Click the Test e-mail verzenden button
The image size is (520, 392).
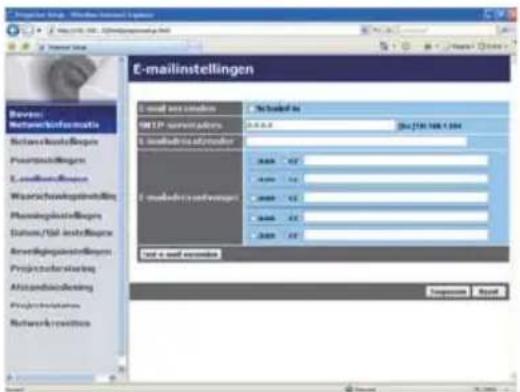(x=180, y=254)
